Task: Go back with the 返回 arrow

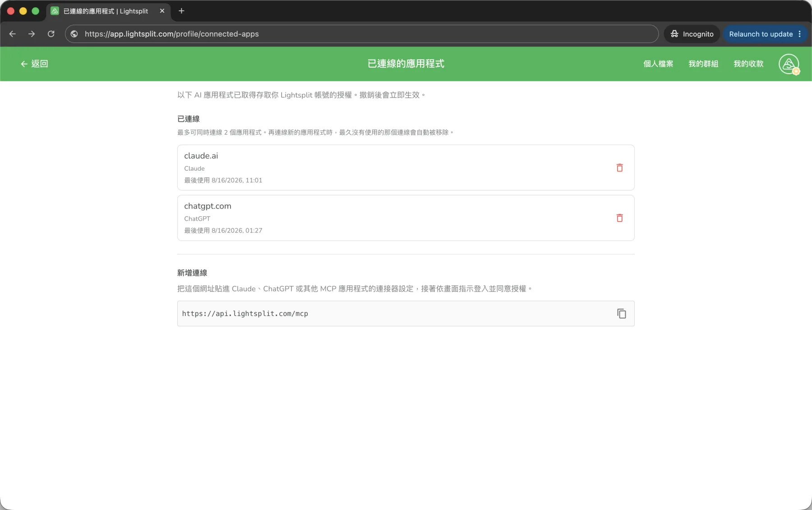Action: point(34,64)
